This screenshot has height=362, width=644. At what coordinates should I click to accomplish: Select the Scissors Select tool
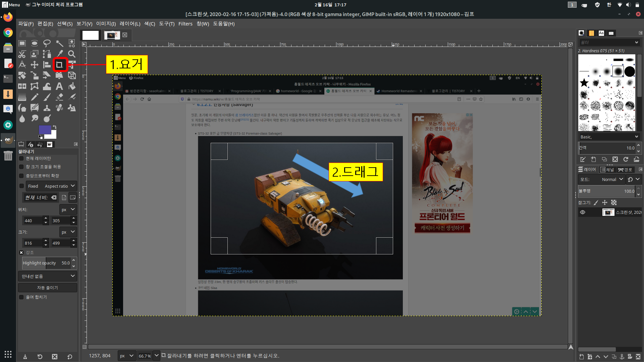coord(22,54)
